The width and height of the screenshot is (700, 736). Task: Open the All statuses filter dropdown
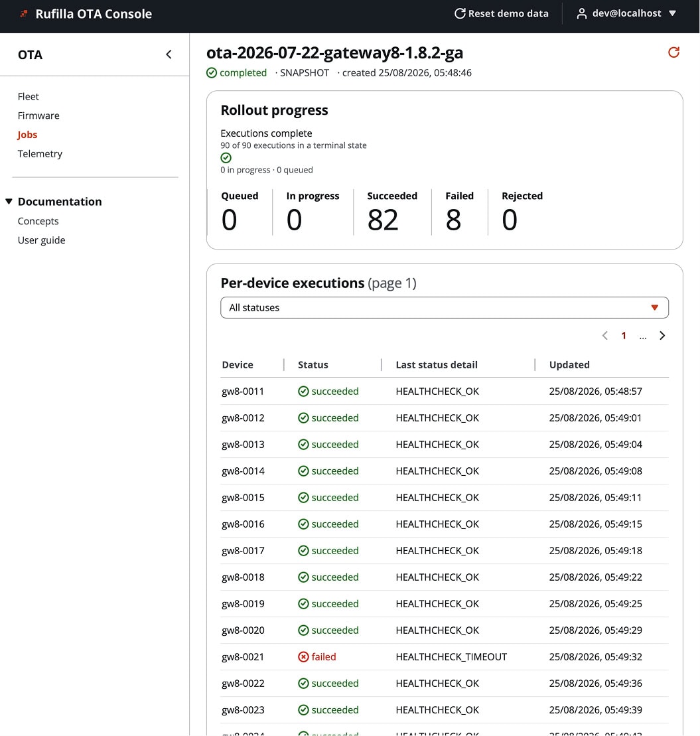click(x=445, y=307)
